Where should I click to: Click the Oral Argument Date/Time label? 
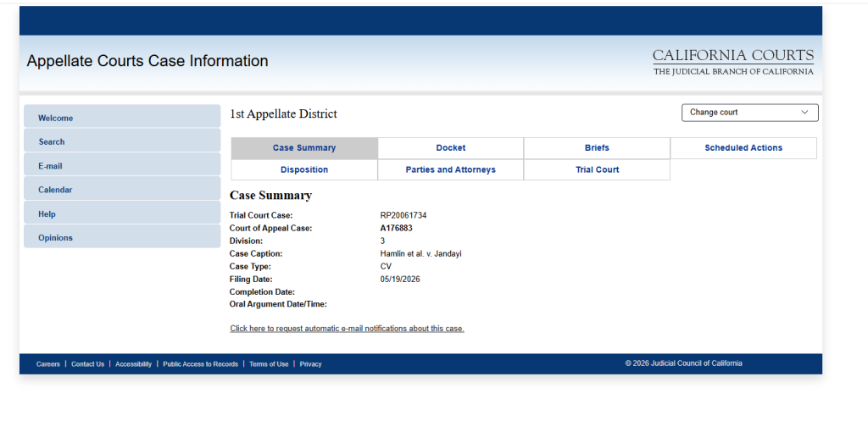[x=278, y=304]
